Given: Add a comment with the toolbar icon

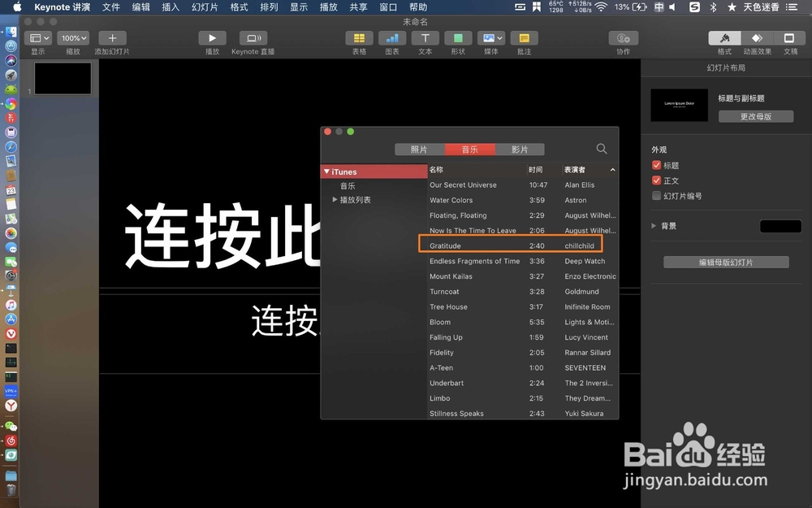Looking at the screenshot, I should tap(524, 38).
